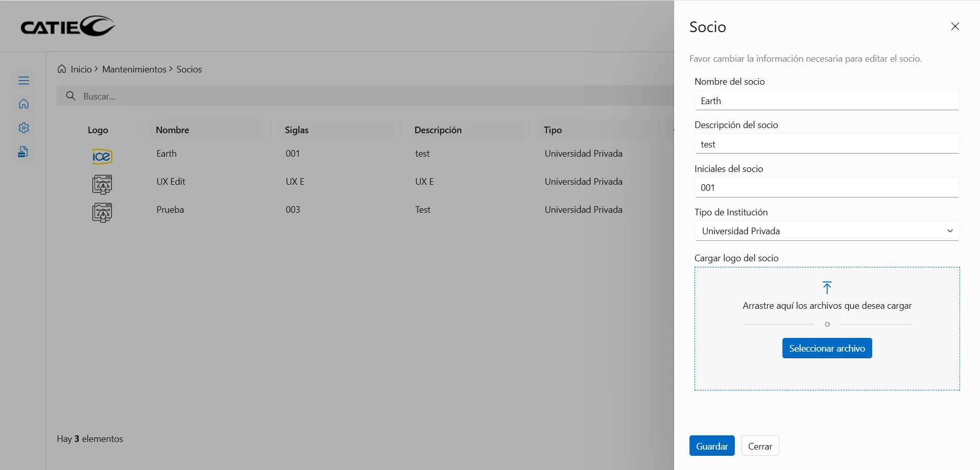Click the hamburger menu icon in sidebar
The height and width of the screenshot is (470, 980).
pyautogui.click(x=23, y=81)
